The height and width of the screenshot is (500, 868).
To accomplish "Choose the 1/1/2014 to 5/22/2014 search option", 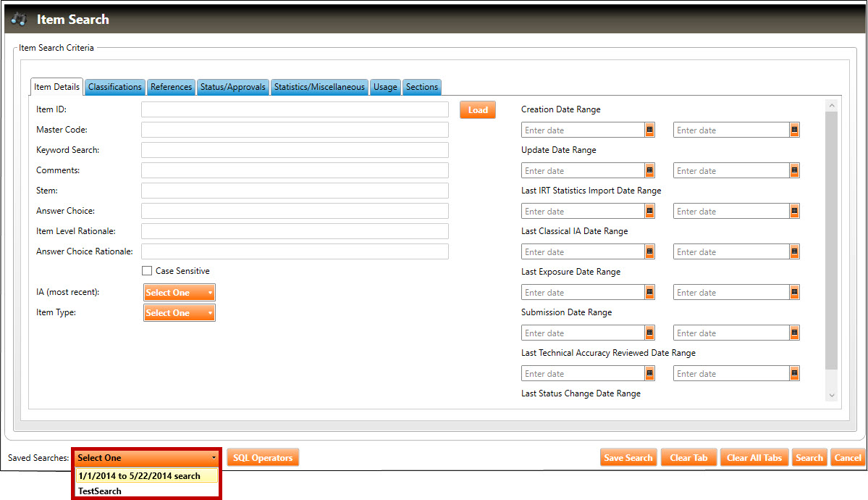I will [x=139, y=476].
